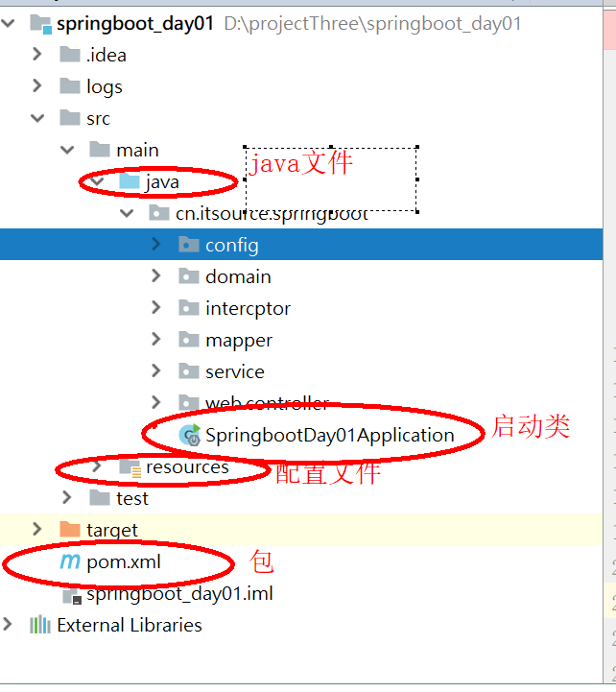Click the Maven pom.xml icon
Image resolution: width=616 pixels, height=692 pixels.
click(70, 561)
